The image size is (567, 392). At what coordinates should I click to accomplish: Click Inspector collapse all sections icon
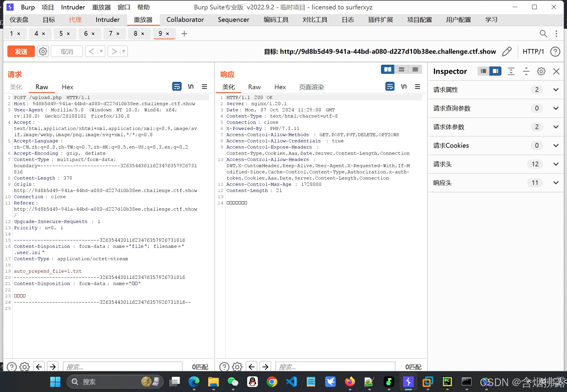coord(526,71)
